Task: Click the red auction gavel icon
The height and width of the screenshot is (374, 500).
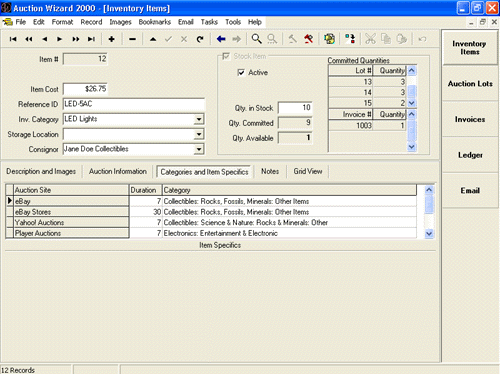Action: pyautogui.click(x=309, y=39)
